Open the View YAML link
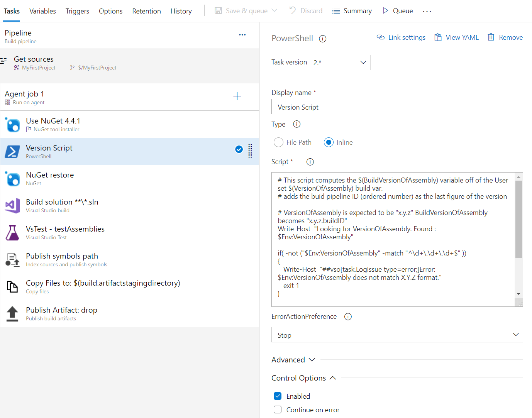This screenshot has width=532, height=418. click(457, 37)
